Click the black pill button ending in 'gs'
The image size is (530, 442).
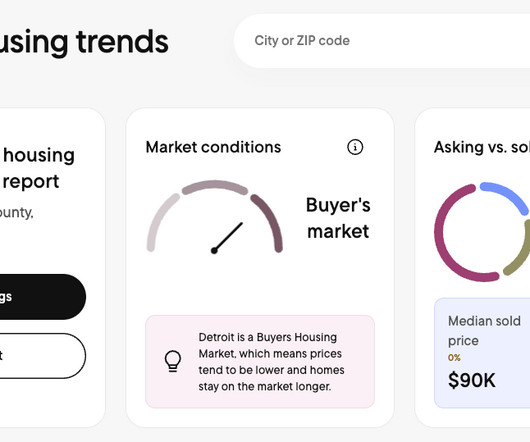coord(43,297)
